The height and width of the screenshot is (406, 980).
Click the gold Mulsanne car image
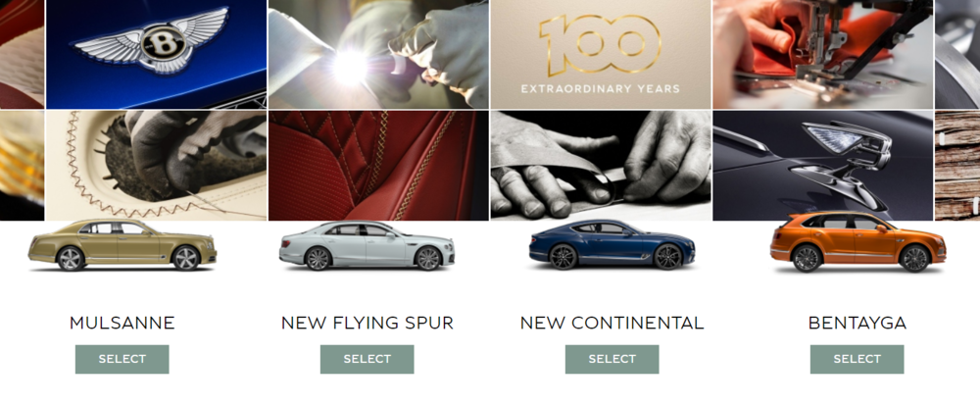pyautogui.click(x=122, y=244)
